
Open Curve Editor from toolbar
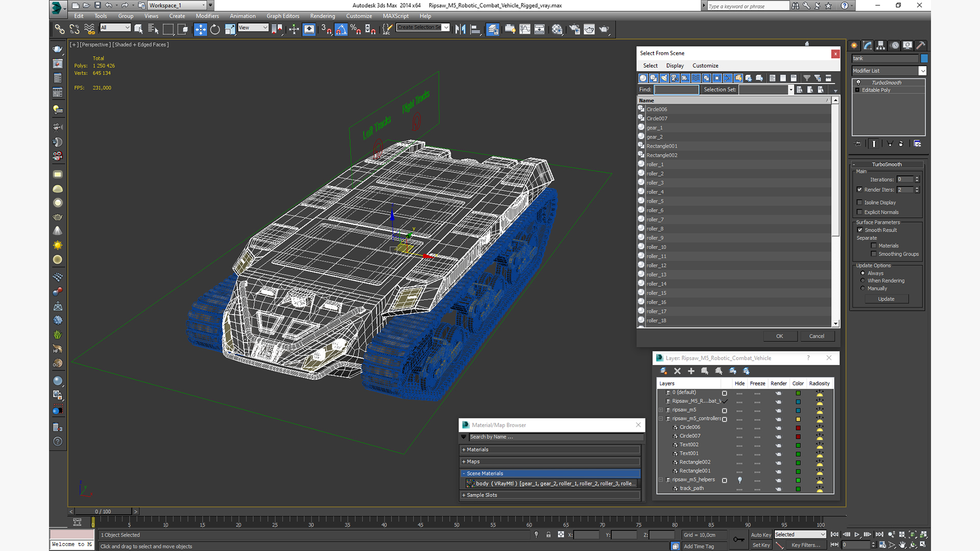[525, 29]
